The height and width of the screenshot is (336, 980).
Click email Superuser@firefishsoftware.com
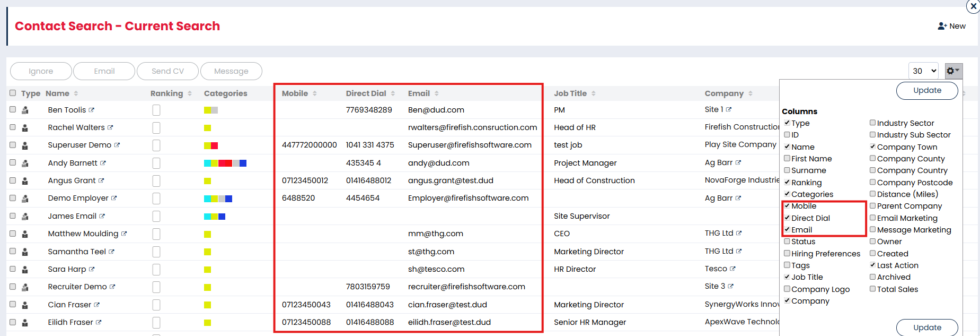coord(470,145)
